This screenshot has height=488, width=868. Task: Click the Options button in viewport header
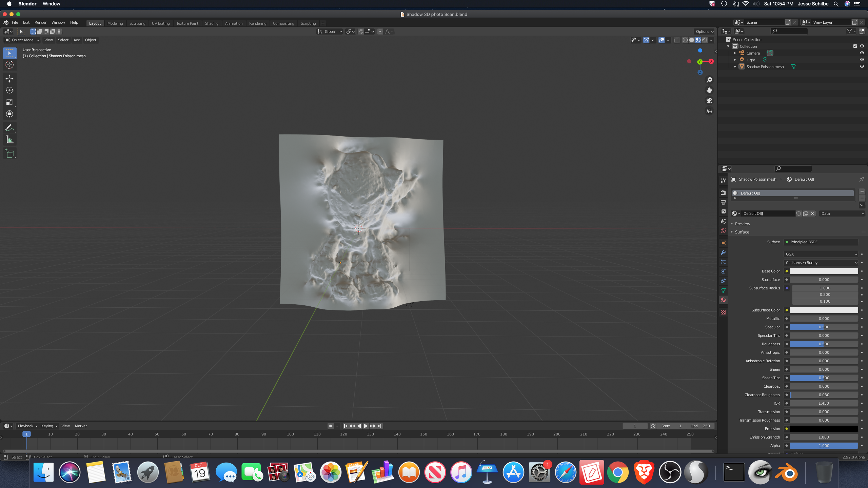(705, 32)
